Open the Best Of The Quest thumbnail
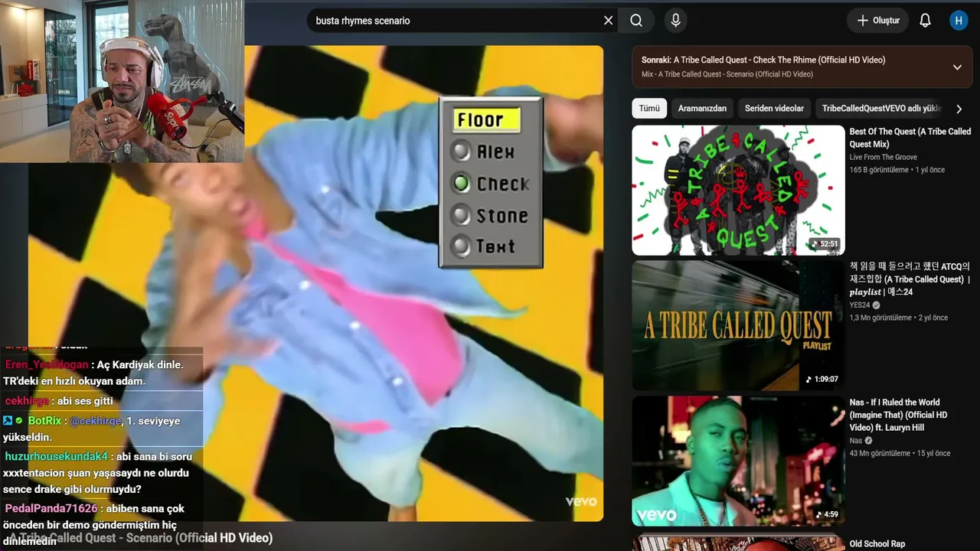This screenshot has height=551, width=980. coord(738,190)
